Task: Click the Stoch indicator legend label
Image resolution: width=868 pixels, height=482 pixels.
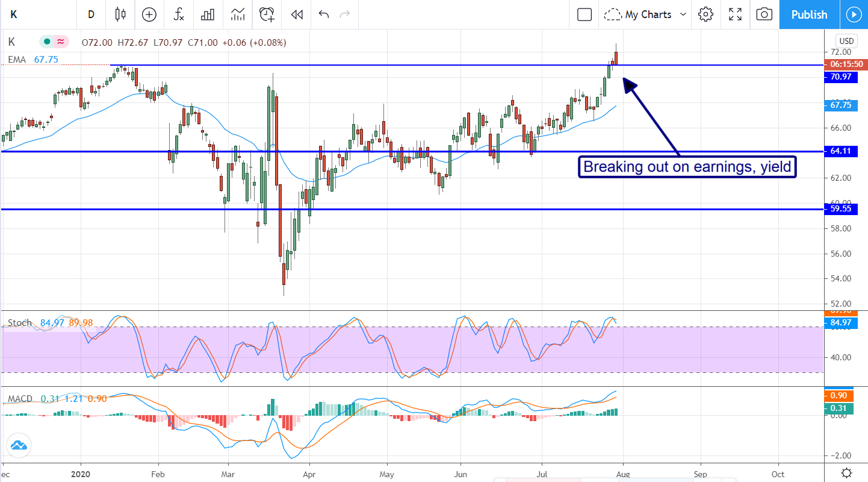Action: click(x=19, y=323)
